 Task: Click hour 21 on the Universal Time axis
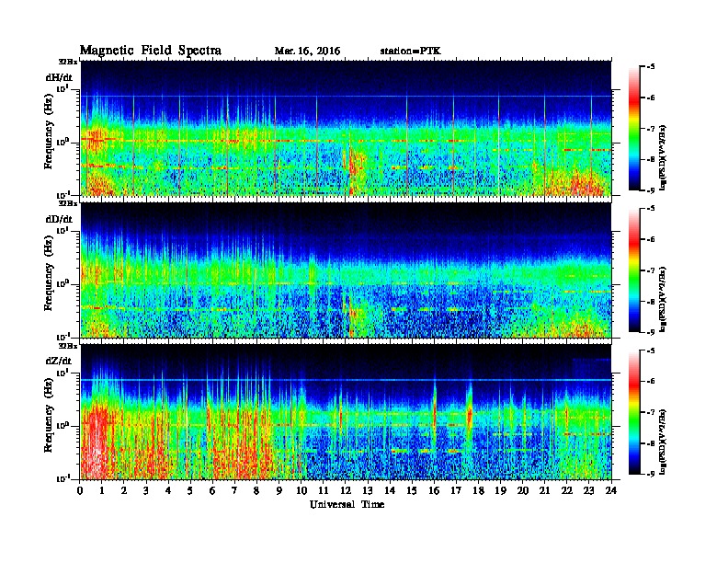544,491
